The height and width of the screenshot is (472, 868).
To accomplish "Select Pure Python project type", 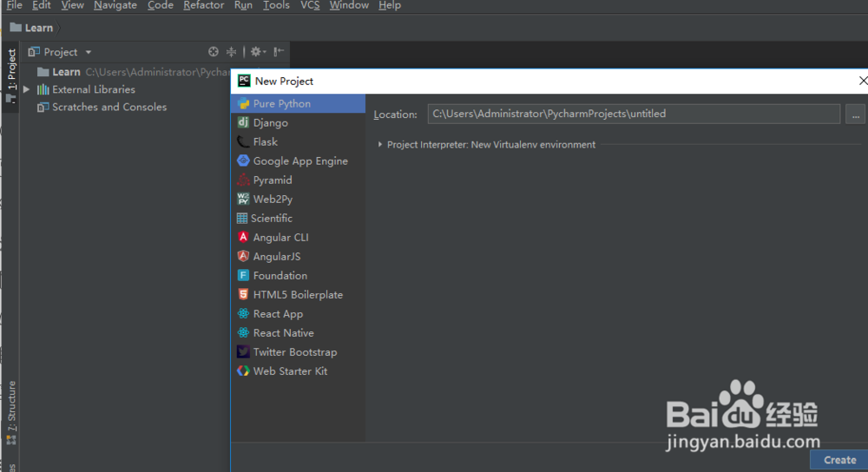I will point(298,103).
